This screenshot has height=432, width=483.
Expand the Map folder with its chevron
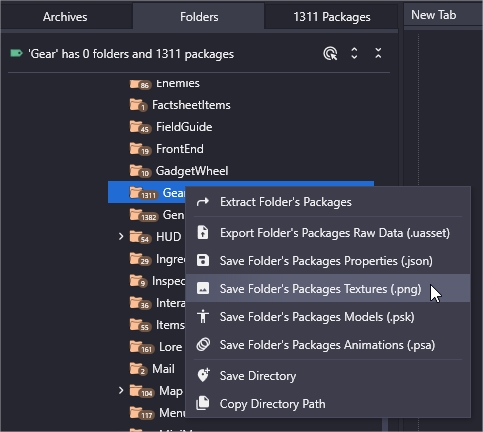(121, 390)
